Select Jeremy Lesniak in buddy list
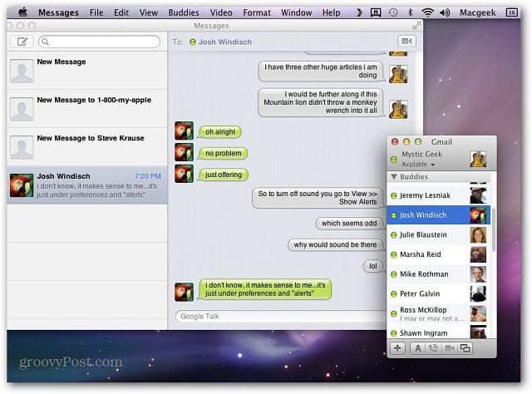 [438, 195]
